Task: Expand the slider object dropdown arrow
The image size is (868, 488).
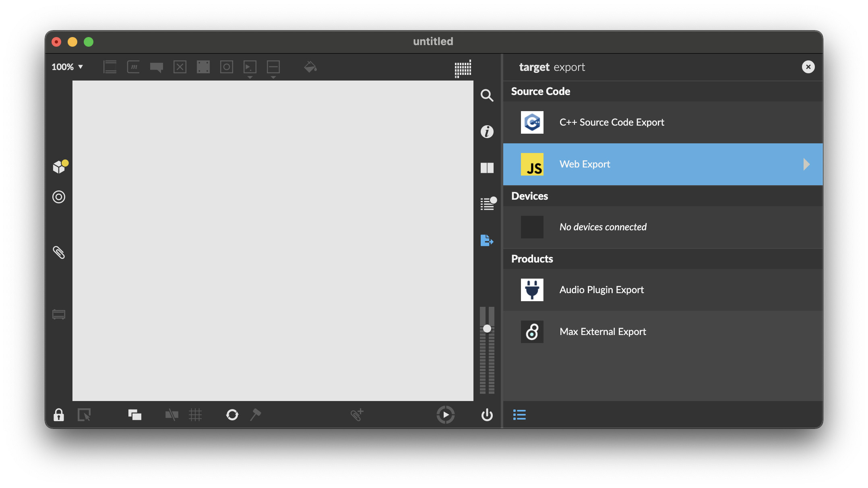Action: 273,77
